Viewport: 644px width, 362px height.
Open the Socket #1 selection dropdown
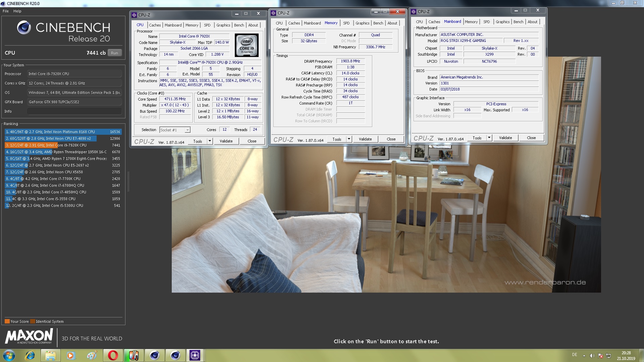[175, 130]
